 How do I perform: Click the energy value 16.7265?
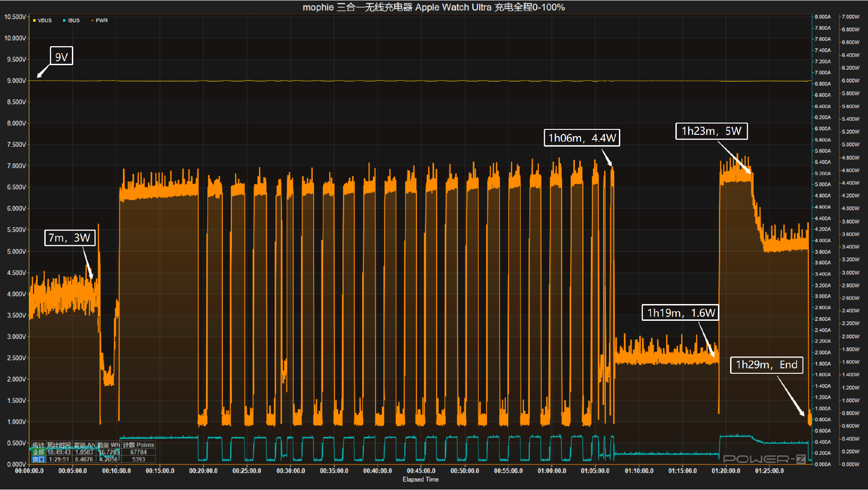tap(109, 452)
